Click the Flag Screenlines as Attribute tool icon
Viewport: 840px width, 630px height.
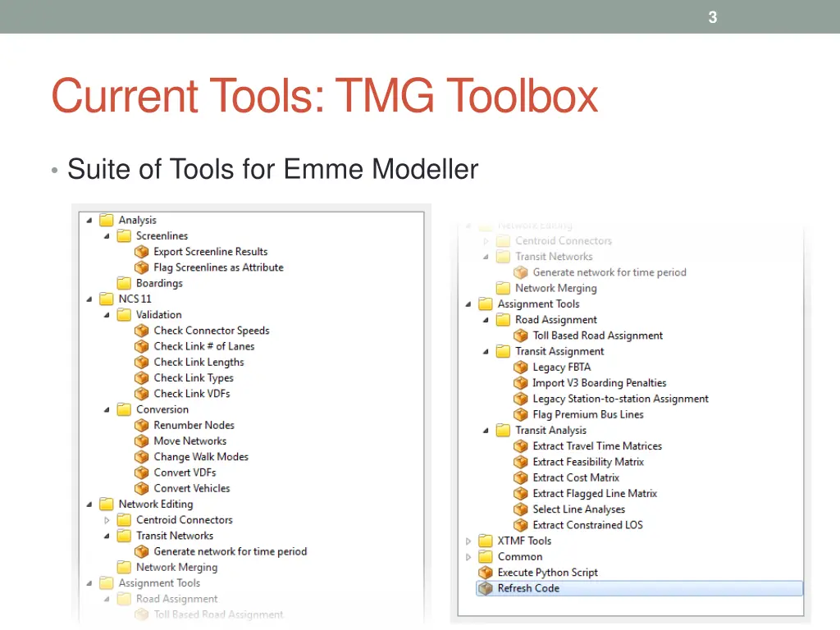tap(141, 267)
